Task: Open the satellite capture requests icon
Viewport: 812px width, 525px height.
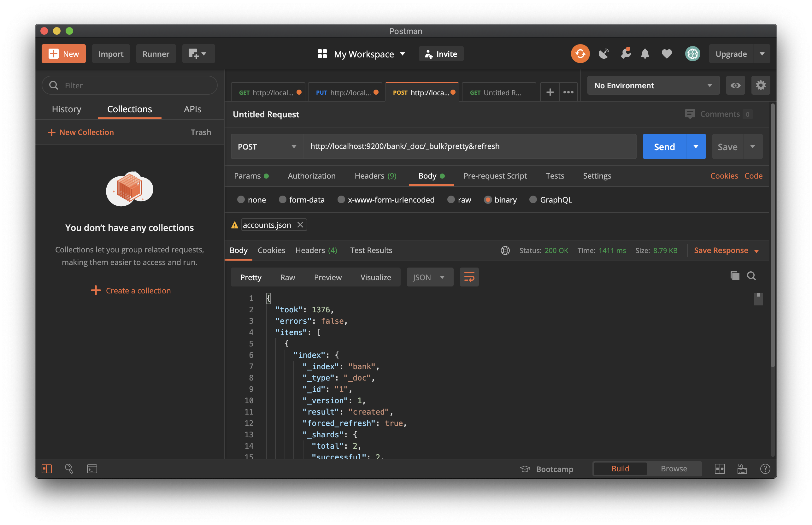Action: (x=603, y=54)
